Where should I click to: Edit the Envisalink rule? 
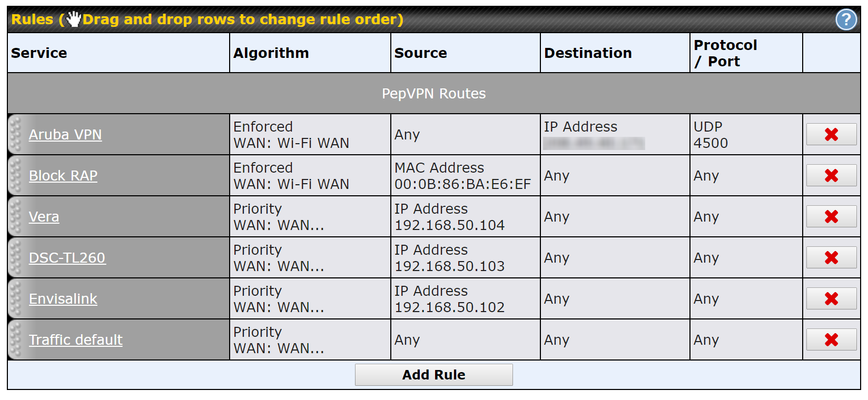(x=63, y=299)
